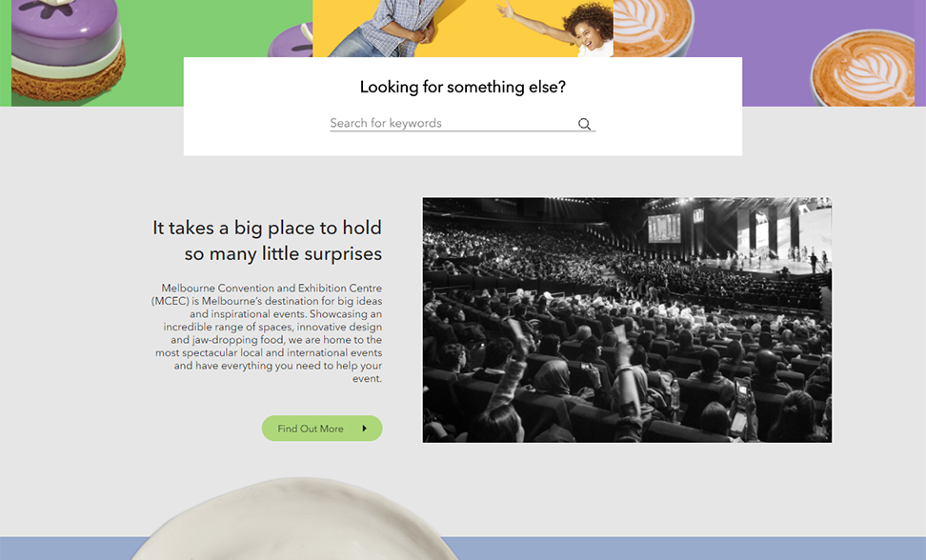Click the 'Looking for something else?' heading
The image size is (926, 560).
(462, 87)
